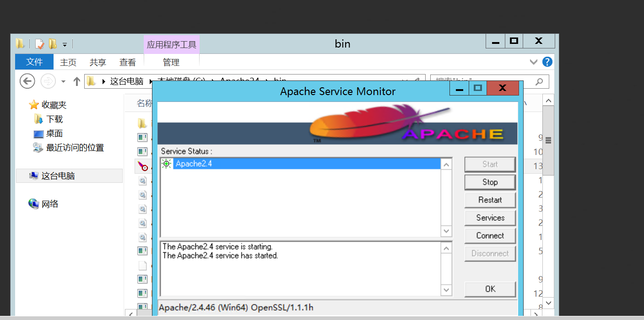Click Explorer vertical scrollbar down arrow
Viewport: 644px width, 320px height.
[549, 303]
